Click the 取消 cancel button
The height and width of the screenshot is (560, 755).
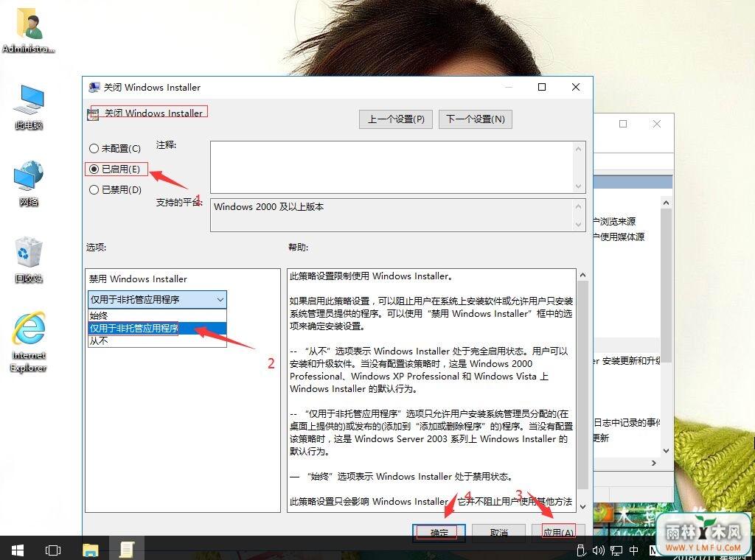coord(498,533)
